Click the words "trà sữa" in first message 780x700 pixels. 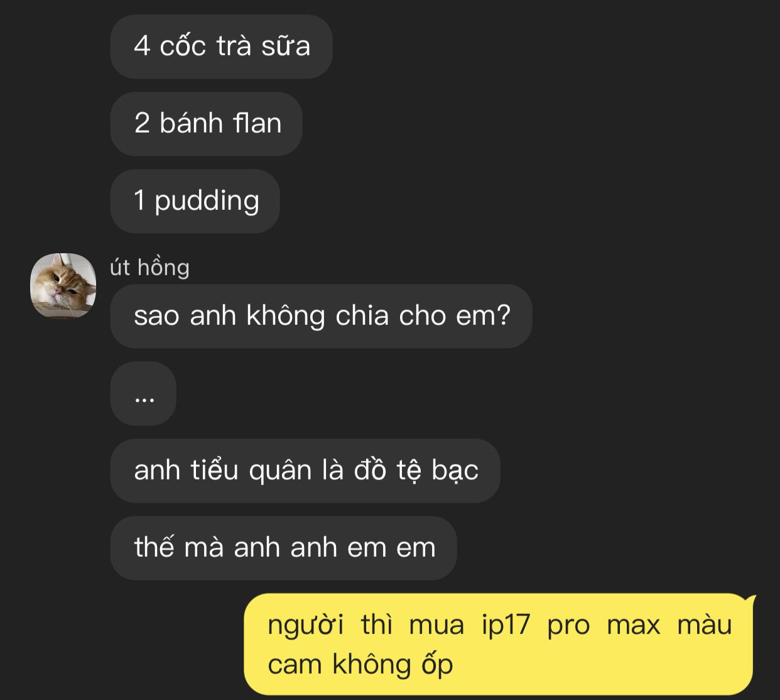click(x=263, y=46)
